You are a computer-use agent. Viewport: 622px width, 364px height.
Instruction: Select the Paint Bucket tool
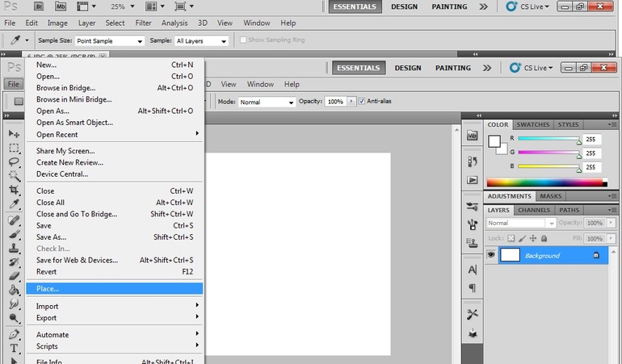pos(14,290)
